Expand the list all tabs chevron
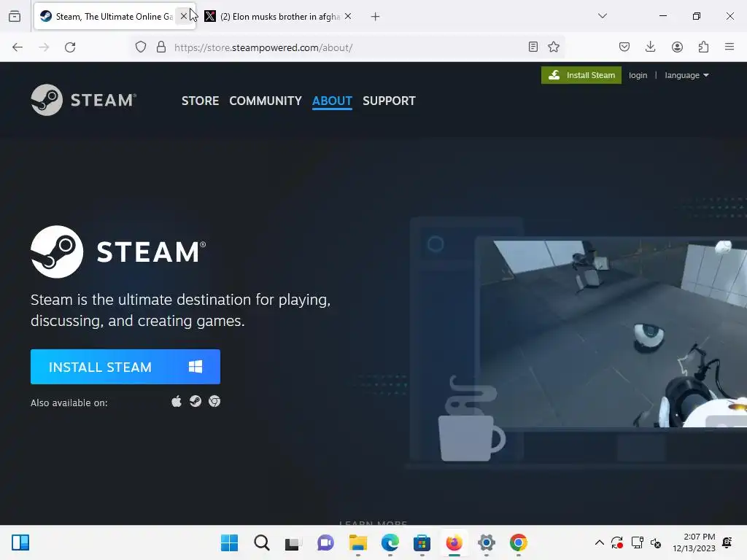The height and width of the screenshot is (560, 747). tap(602, 16)
